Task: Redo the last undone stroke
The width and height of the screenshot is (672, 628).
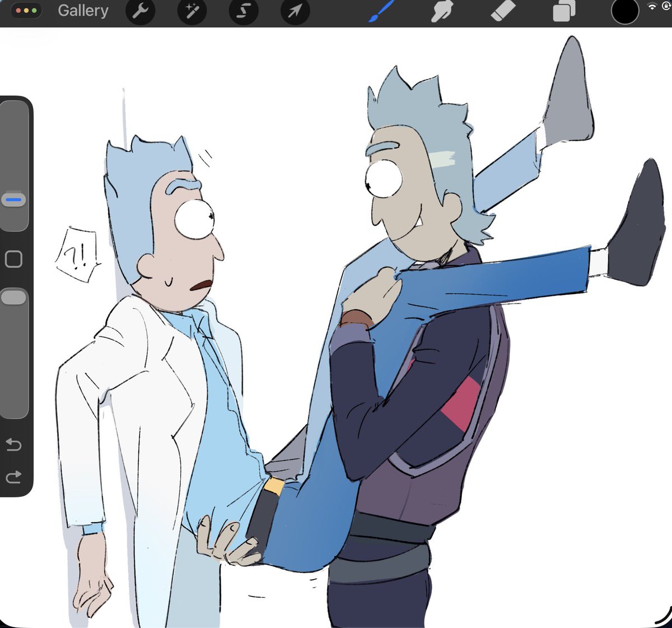Action: (x=13, y=477)
